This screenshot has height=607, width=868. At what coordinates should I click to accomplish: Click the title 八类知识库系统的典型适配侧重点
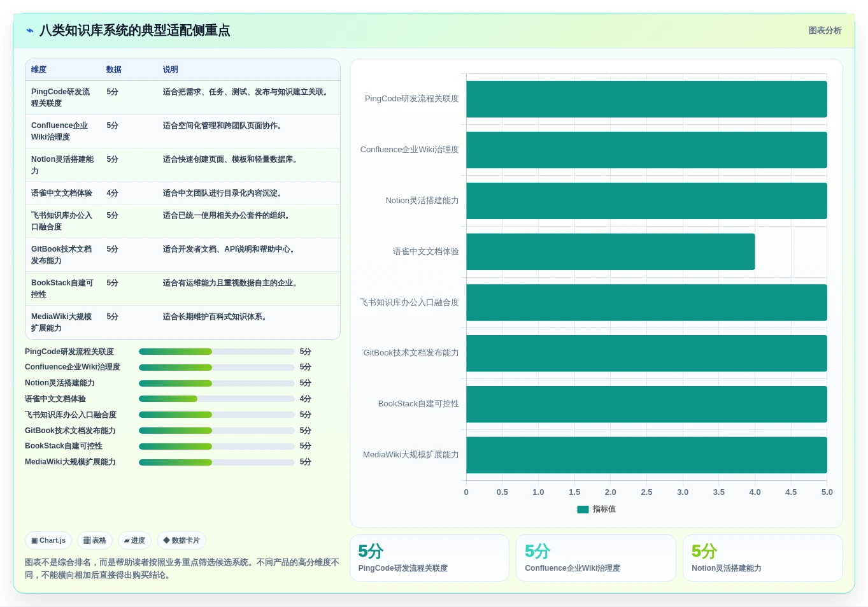tap(135, 31)
